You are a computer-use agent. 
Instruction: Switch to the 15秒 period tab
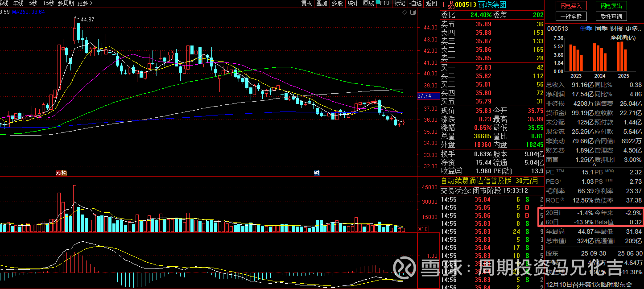click(x=49, y=3)
